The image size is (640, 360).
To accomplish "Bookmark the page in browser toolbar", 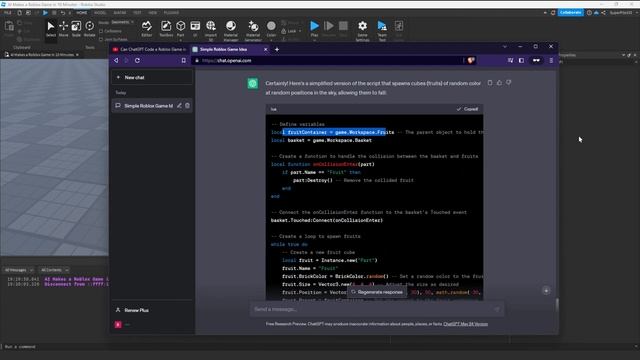I will click(x=184, y=60).
